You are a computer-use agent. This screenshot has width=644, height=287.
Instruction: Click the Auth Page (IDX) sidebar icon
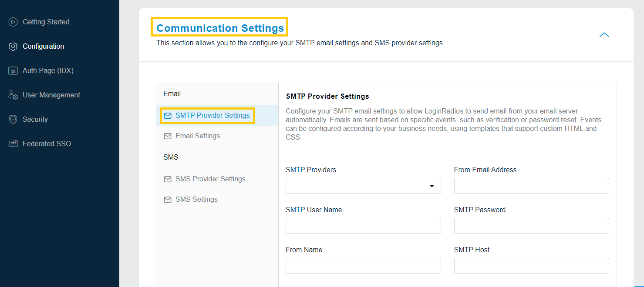click(12, 70)
